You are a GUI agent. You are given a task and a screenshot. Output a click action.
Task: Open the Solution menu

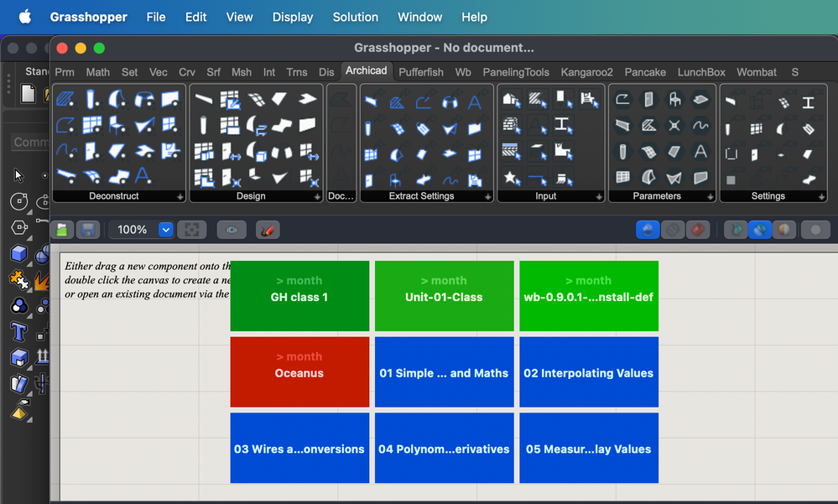coord(356,17)
